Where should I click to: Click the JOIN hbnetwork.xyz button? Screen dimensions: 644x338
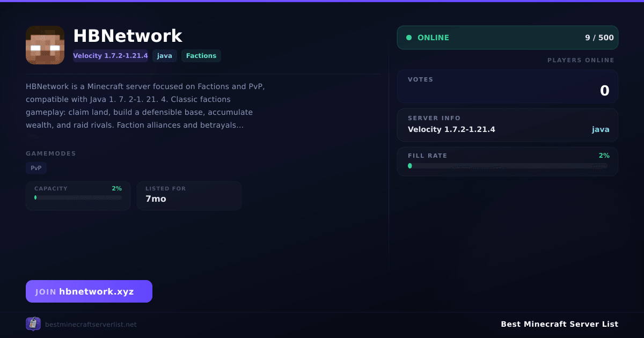(89, 291)
